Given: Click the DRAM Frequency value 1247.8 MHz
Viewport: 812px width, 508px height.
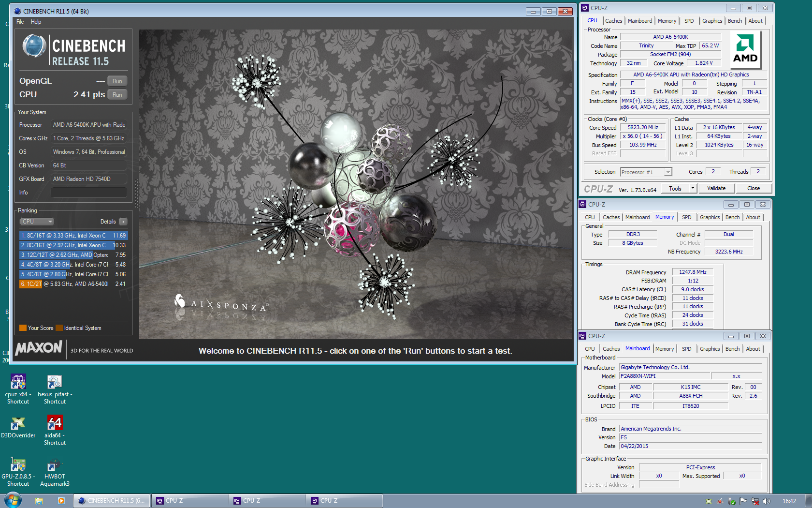Looking at the screenshot, I should point(693,272).
